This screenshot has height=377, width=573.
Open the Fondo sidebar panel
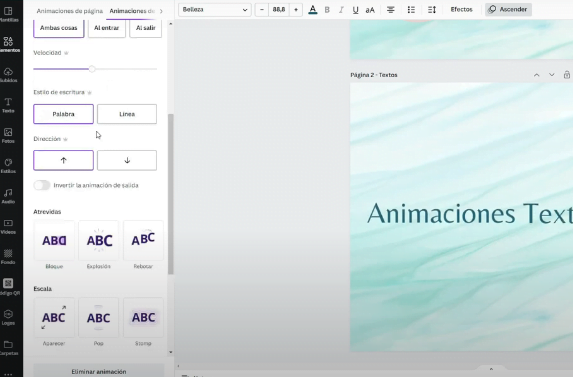tap(8, 256)
